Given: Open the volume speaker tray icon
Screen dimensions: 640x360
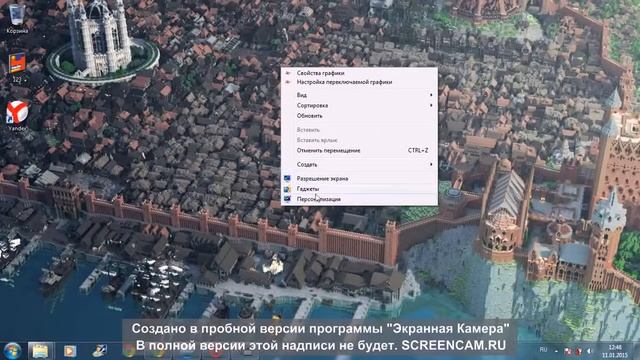Looking at the screenshot, I should (589, 351).
